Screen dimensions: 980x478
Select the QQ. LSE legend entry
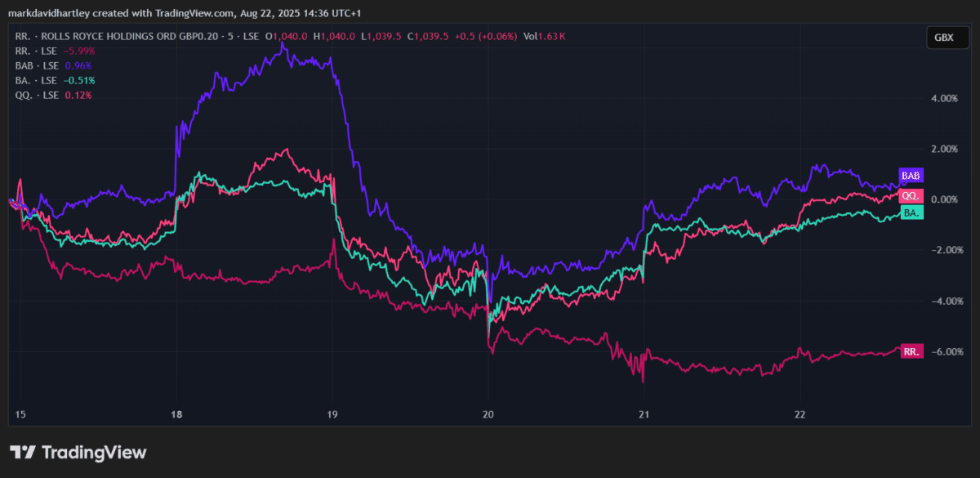pos(37,95)
